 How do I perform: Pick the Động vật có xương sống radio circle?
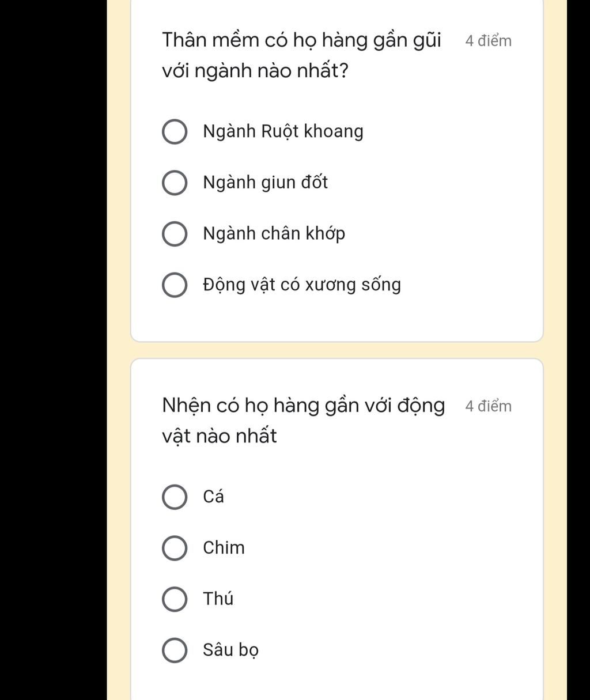[x=174, y=285]
